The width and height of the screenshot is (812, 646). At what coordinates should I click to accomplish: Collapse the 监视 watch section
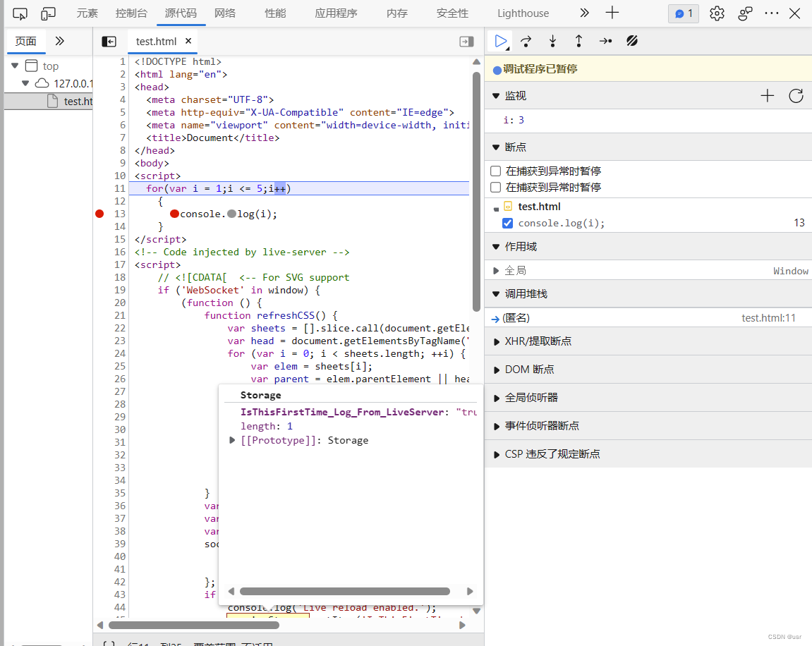point(495,96)
